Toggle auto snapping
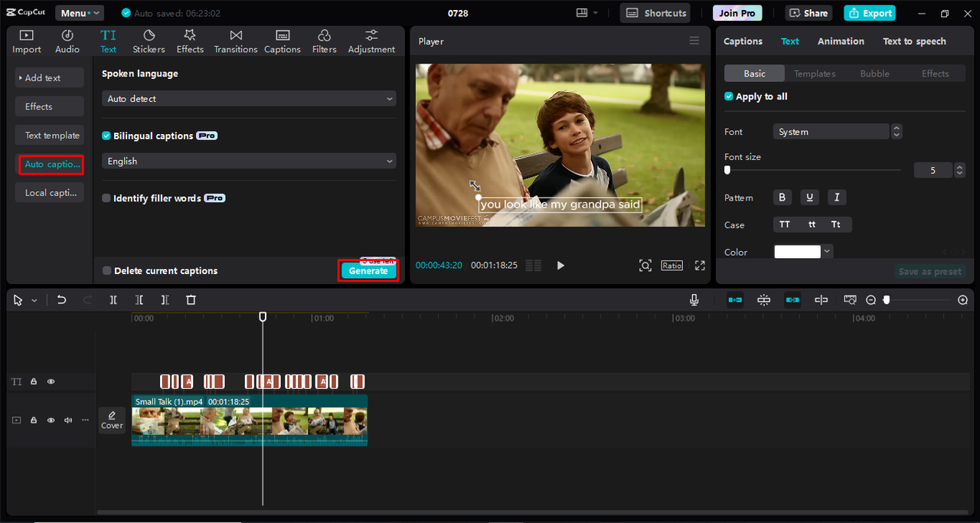The height and width of the screenshot is (523, 980). (x=764, y=300)
